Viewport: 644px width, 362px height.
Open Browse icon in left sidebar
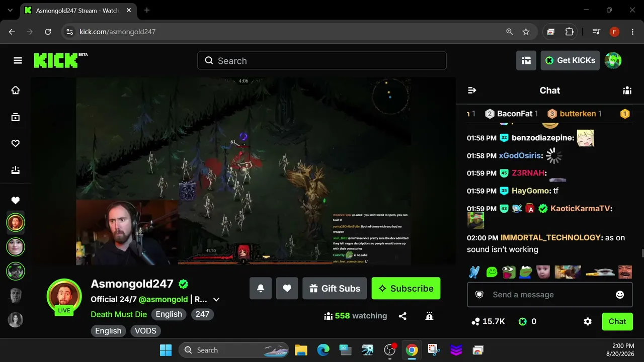[x=16, y=117]
